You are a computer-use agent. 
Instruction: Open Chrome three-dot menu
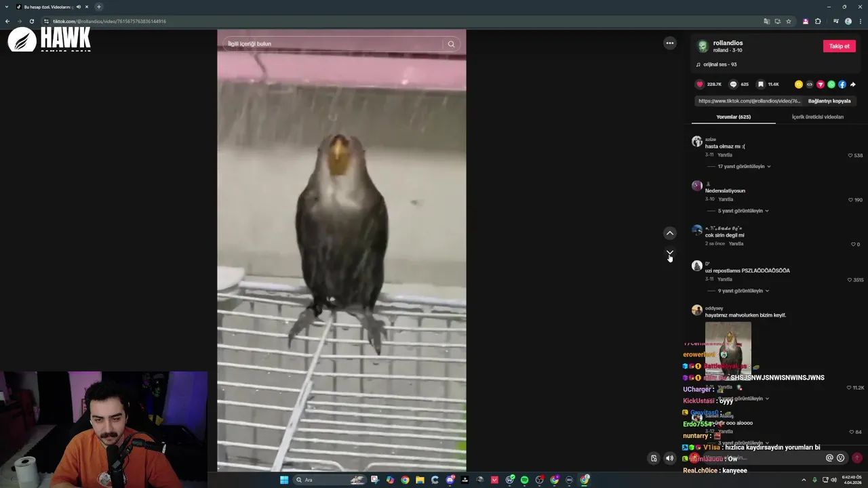click(x=859, y=21)
